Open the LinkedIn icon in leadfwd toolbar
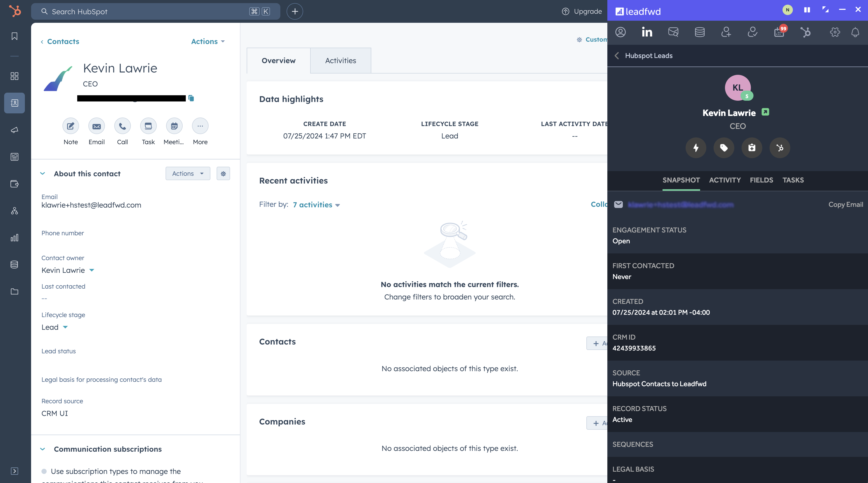Viewport: 868px width, 483px height. (647, 32)
